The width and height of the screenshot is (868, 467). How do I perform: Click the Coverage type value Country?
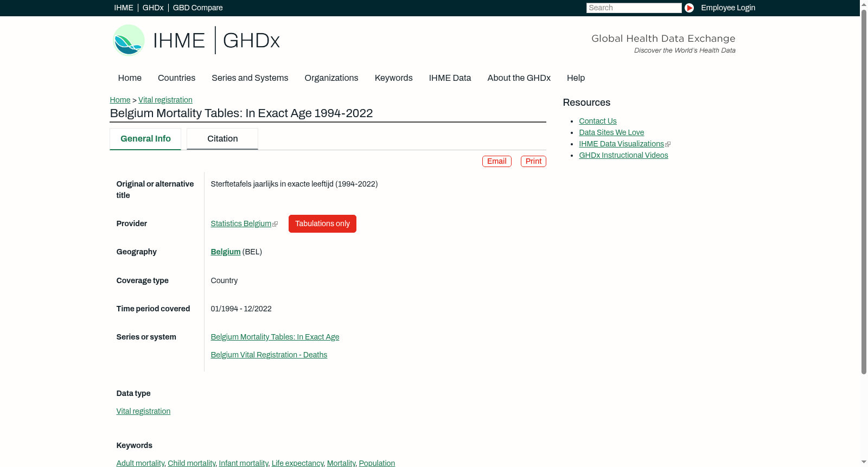tap(225, 280)
